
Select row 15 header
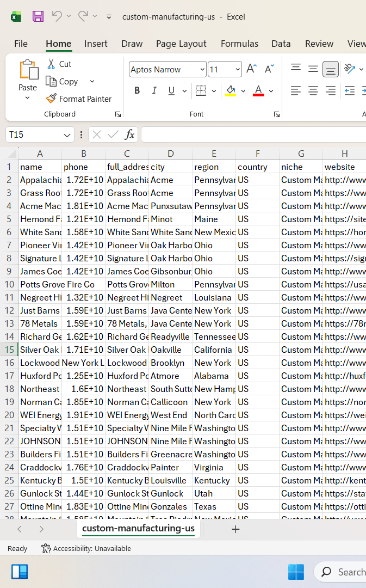pos(9,350)
